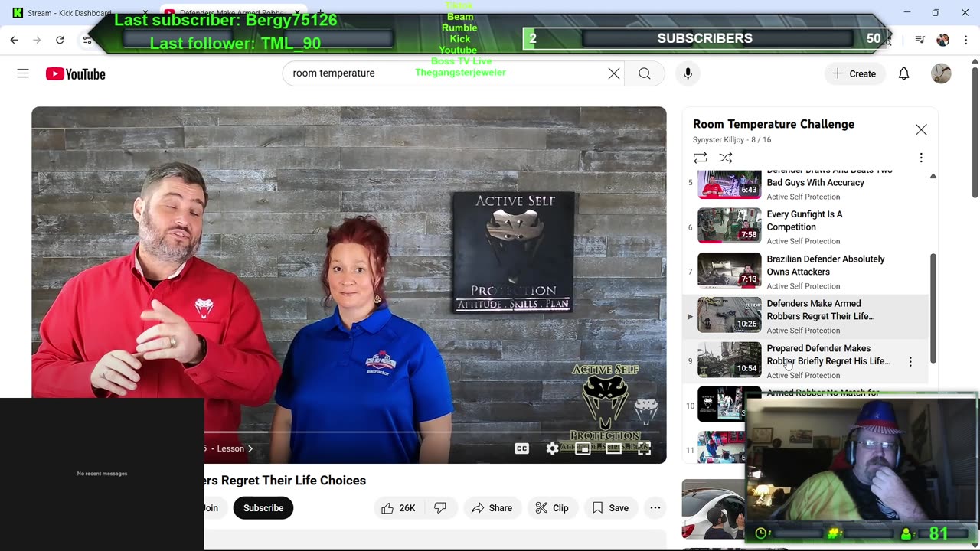Open the 7:58 duration playlist thumbnail
The image size is (980, 551).
tap(729, 226)
